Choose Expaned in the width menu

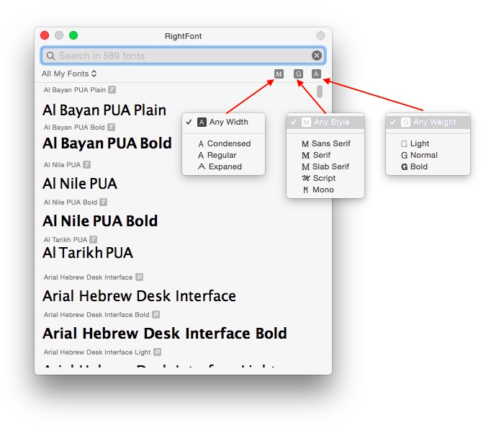pyautogui.click(x=223, y=166)
